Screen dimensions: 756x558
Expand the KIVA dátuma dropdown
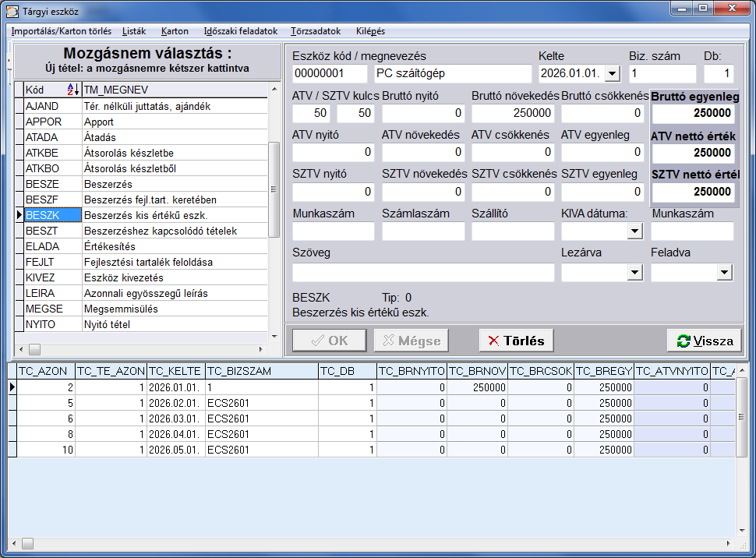click(x=635, y=231)
